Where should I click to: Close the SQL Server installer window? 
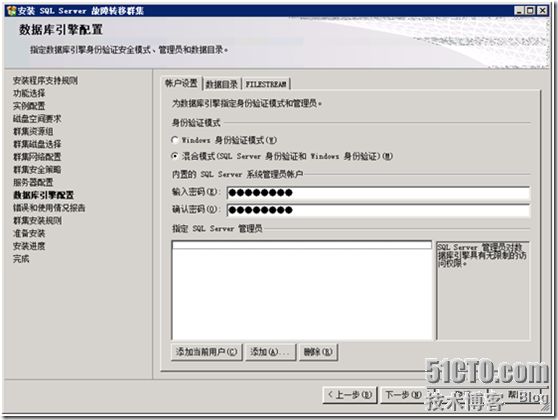point(542,11)
